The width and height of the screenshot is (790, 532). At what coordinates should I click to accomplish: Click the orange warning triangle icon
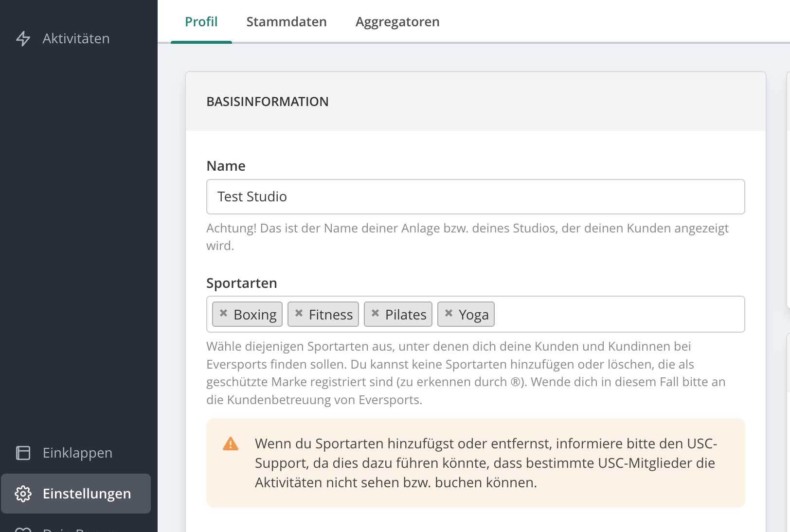[231, 443]
